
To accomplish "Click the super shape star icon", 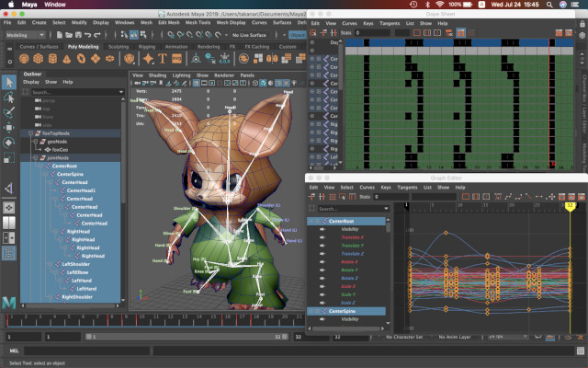I will coord(148,59).
